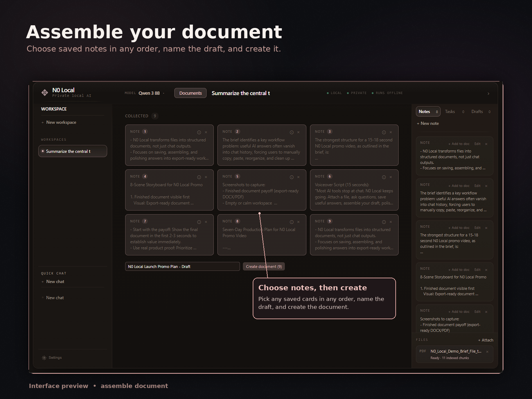Remove Note 2 from the collected cards
Screen dimensions: 532x399
pos(298,132)
